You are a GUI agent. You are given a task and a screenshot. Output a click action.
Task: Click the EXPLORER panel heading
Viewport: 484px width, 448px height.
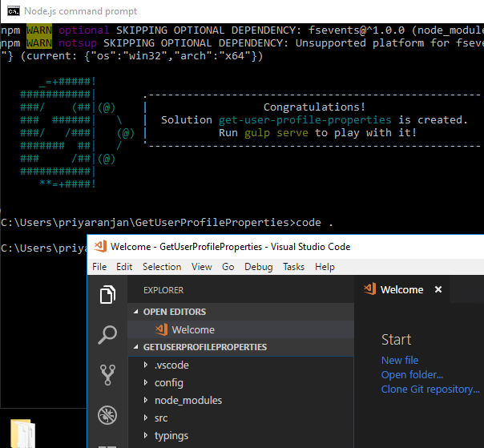[x=163, y=290]
